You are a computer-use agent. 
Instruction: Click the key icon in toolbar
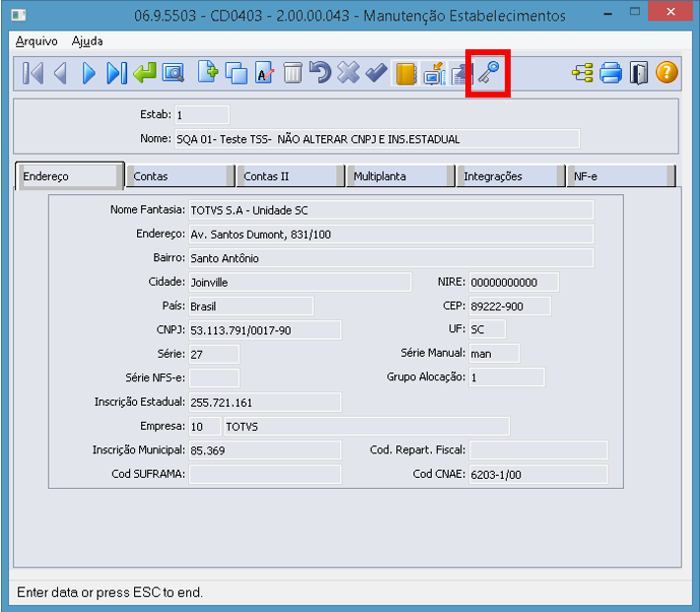tap(488, 73)
